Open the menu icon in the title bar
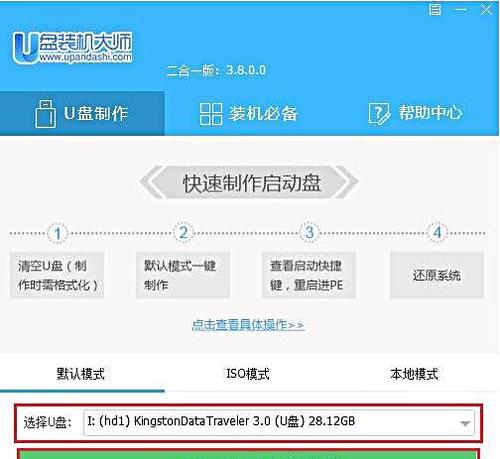 pos(435,9)
